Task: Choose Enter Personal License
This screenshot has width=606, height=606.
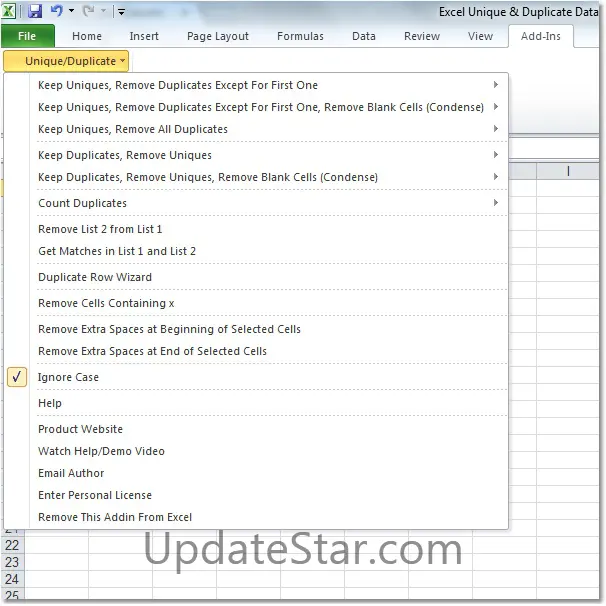Action: 269,495
